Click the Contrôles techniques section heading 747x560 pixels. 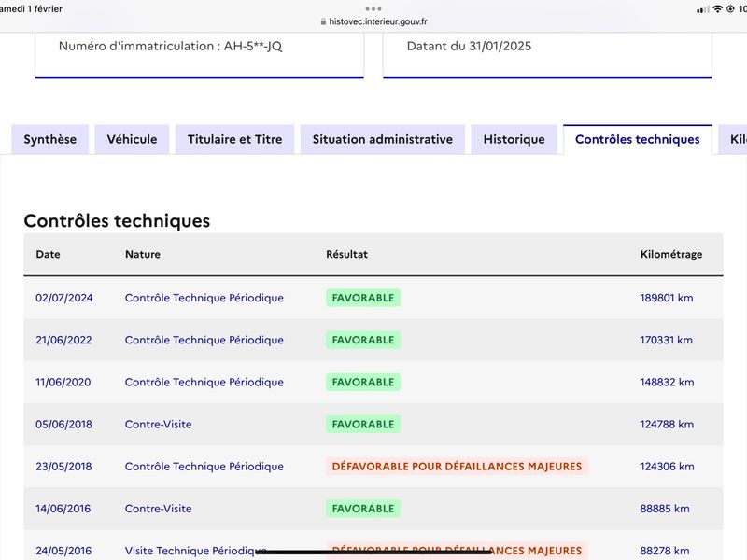pos(118,221)
